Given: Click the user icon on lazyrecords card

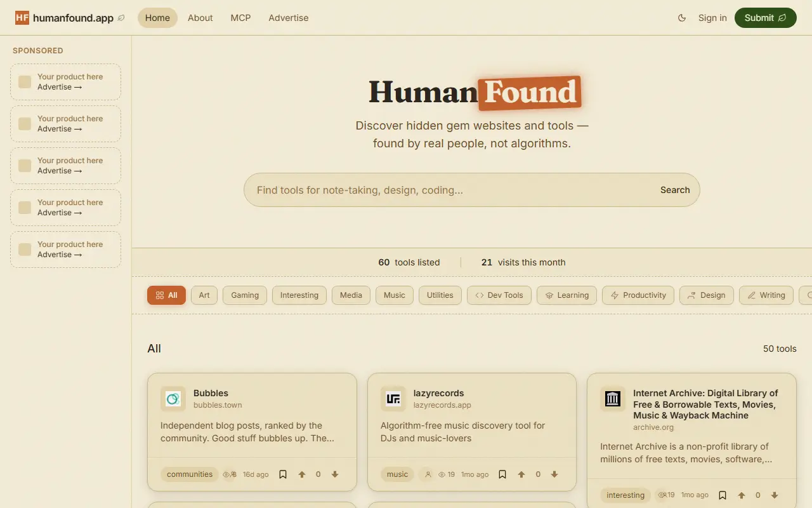Looking at the screenshot, I should click(x=428, y=474).
